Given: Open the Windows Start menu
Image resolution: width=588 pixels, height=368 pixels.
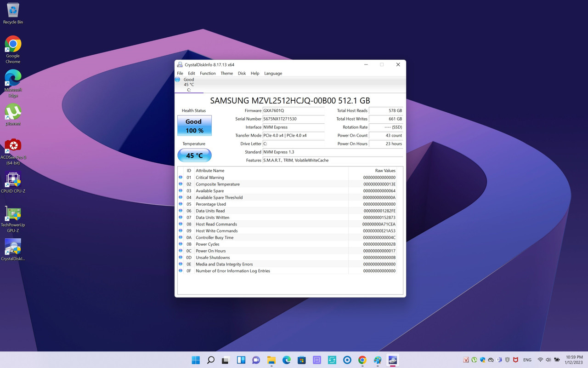Looking at the screenshot, I should [196, 360].
